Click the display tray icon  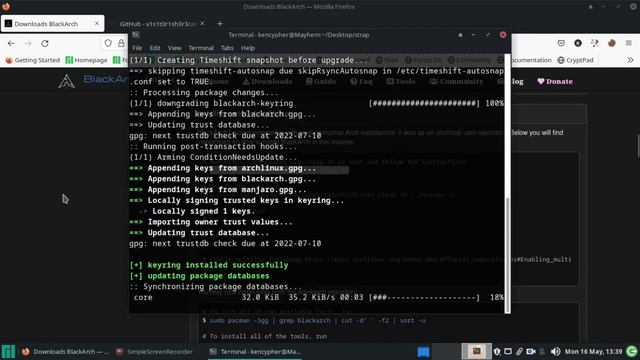point(508,351)
